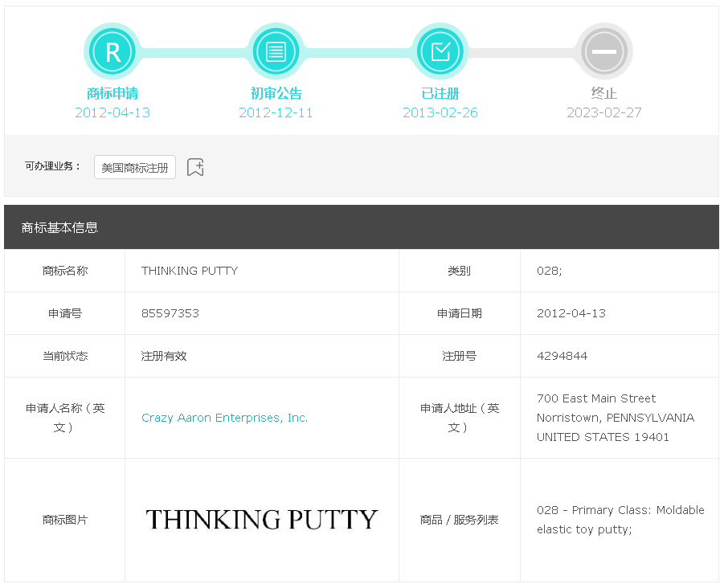Select the 2023-02-27 termination date

pyautogui.click(x=604, y=112)
